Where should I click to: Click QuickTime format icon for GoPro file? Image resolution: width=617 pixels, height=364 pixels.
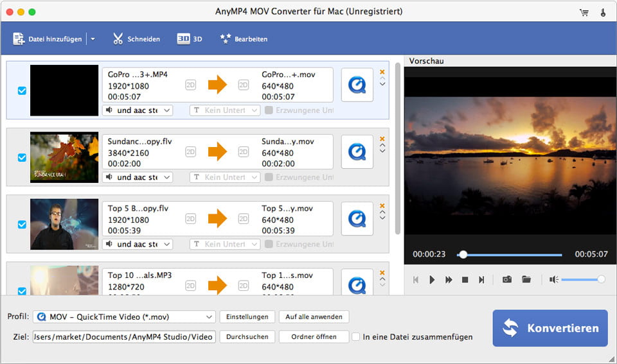coord(357,85)
